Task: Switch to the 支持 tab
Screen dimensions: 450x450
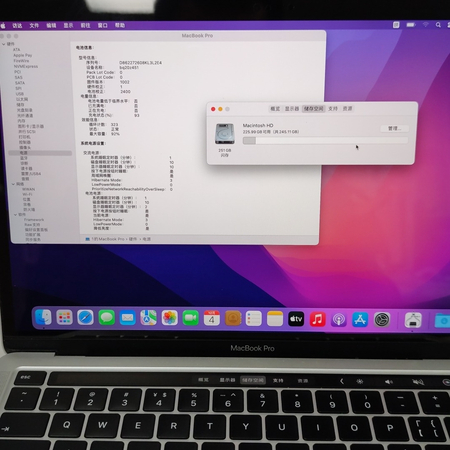Action: [x=333, y=109]
